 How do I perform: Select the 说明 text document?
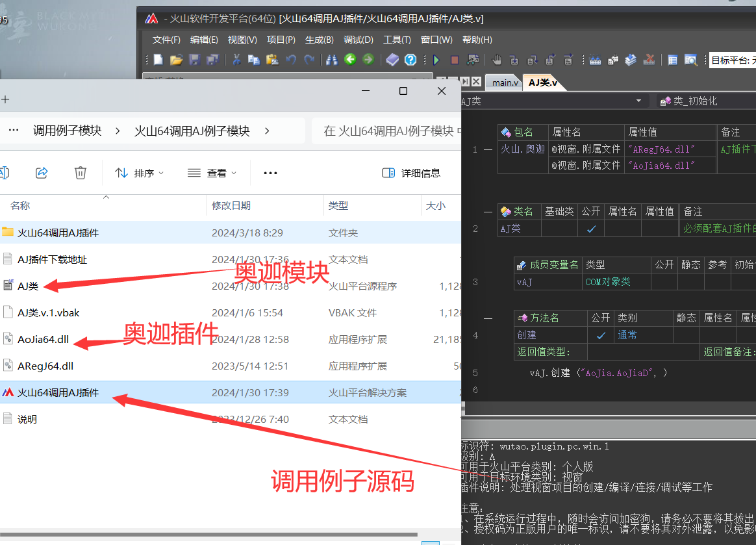tap(231, 419)
